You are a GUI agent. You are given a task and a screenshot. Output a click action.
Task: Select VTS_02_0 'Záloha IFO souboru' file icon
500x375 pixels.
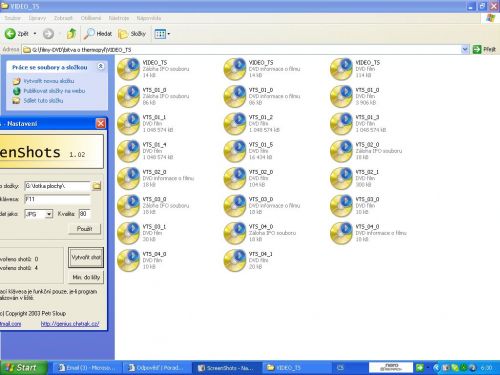(341, 151)
